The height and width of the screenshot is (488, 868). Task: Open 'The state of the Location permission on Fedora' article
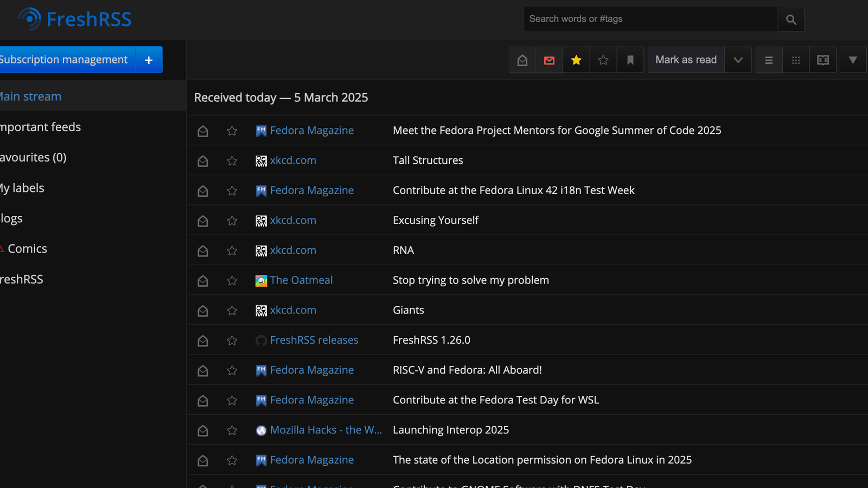point(542,460)
